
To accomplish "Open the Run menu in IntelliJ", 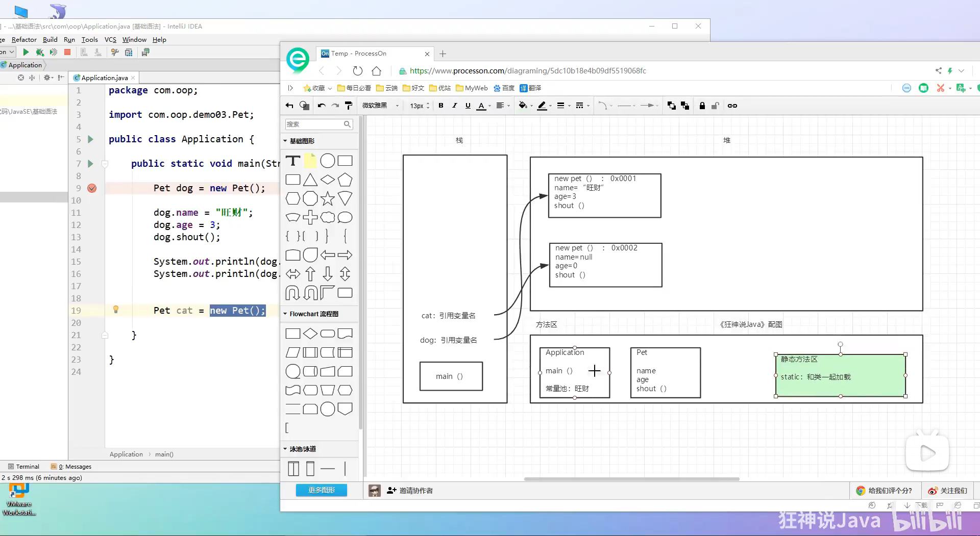I will (x=69, y=39).
